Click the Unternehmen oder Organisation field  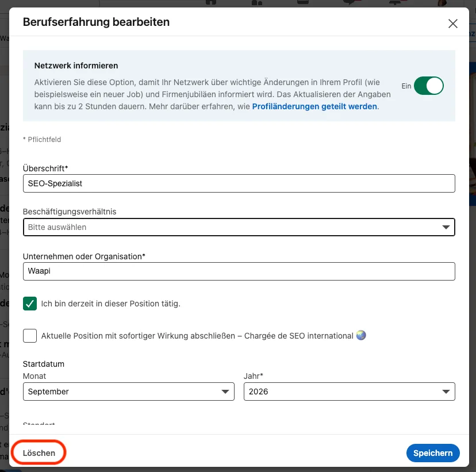click(239, 271)
